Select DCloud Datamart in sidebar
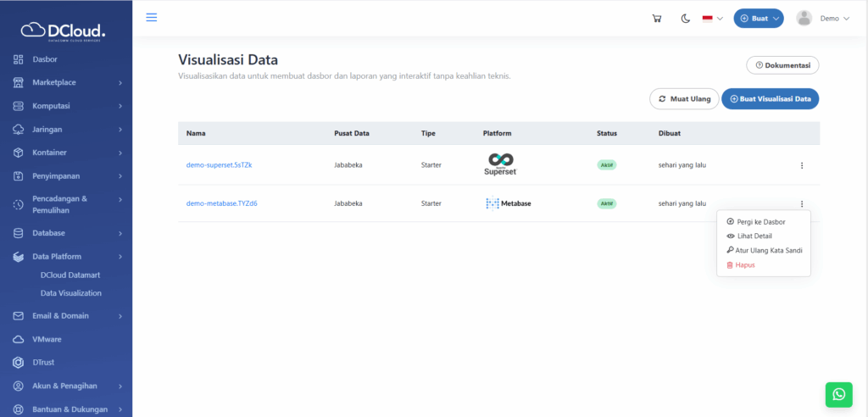868x417 pixels. pyautogui.click(x=70, y=275)
